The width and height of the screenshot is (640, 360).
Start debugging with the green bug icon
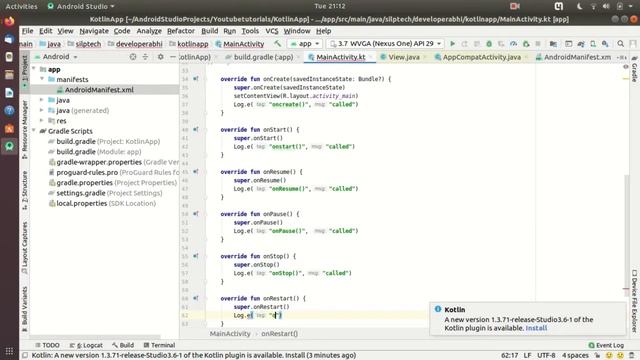pos(489,43)
